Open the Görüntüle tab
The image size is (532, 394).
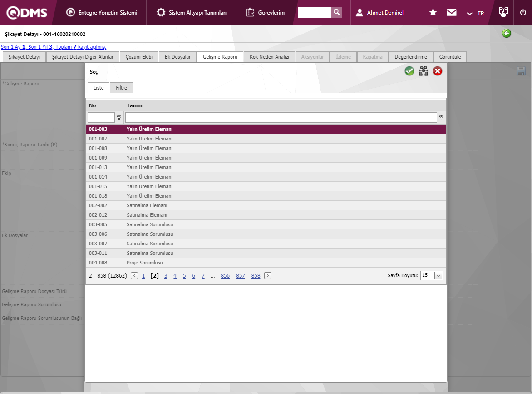pos(450,57)
